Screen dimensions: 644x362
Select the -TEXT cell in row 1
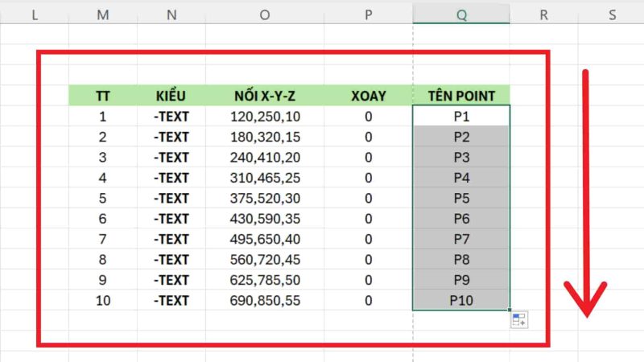pos(171,116)
